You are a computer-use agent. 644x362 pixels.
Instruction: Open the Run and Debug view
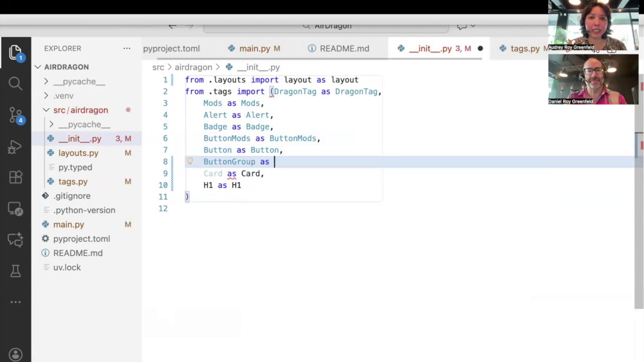(15, 147)
